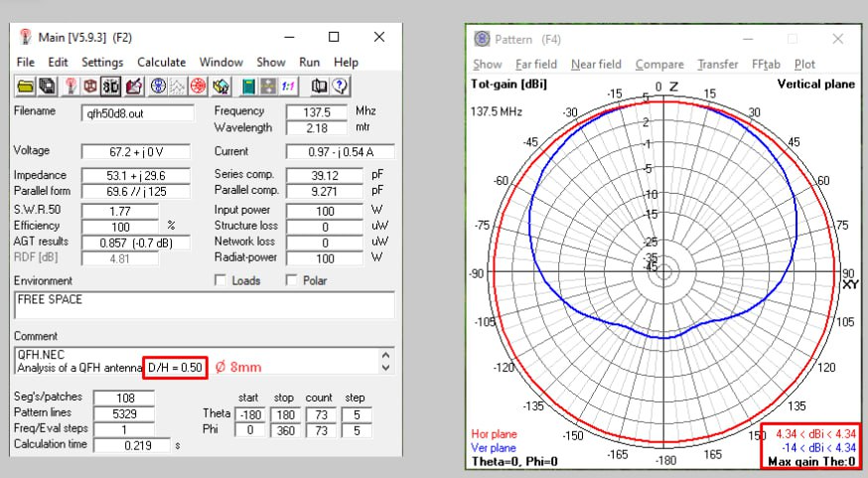868x478 pixels.
Task: Click the open file folder icon
Action: coord(24,85)
